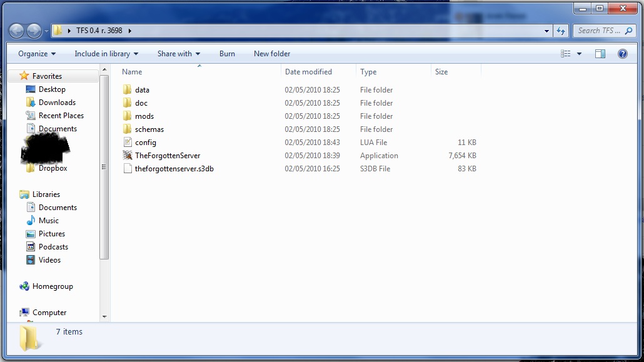Click navigation pane scrollbar up arrow
Viewport: 644px width, 362px height.
104,70
